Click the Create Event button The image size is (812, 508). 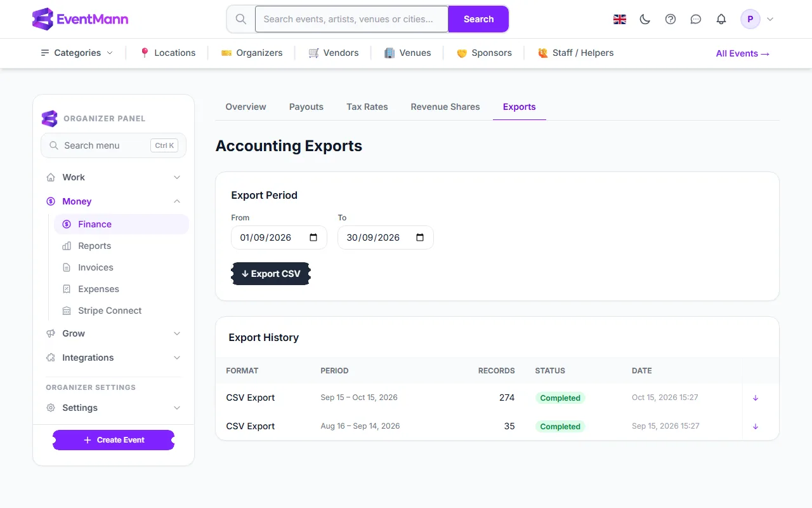click(114, 440)
